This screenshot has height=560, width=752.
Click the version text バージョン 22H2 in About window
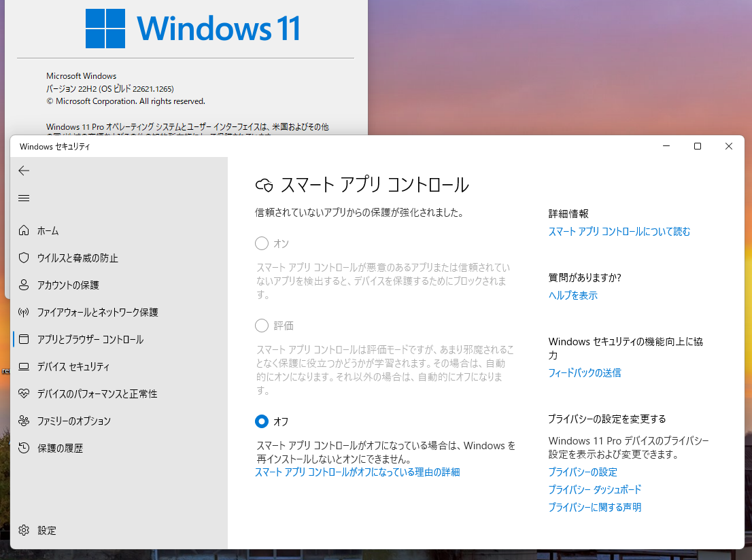click(x=110, y=89)
